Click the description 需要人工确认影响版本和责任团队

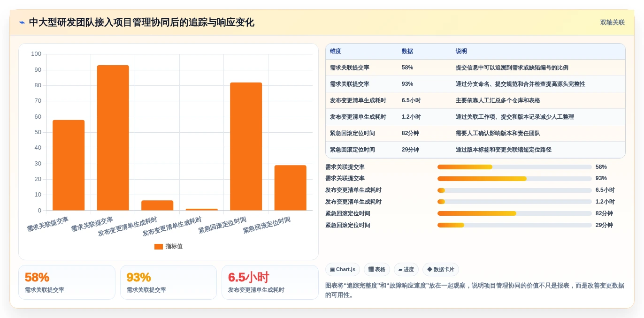pyautogui.click(x=498, y=133)
